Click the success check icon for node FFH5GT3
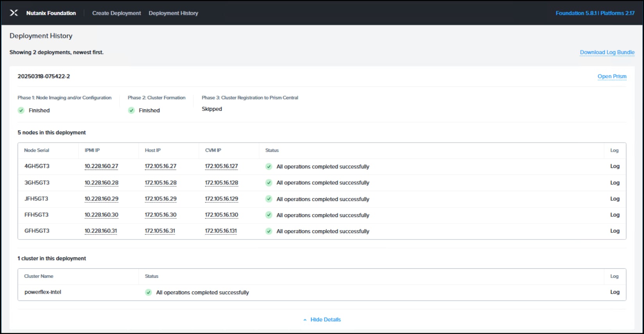 tap(269, 215)
